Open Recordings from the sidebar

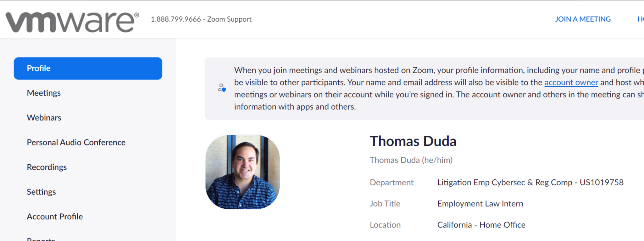47,167
